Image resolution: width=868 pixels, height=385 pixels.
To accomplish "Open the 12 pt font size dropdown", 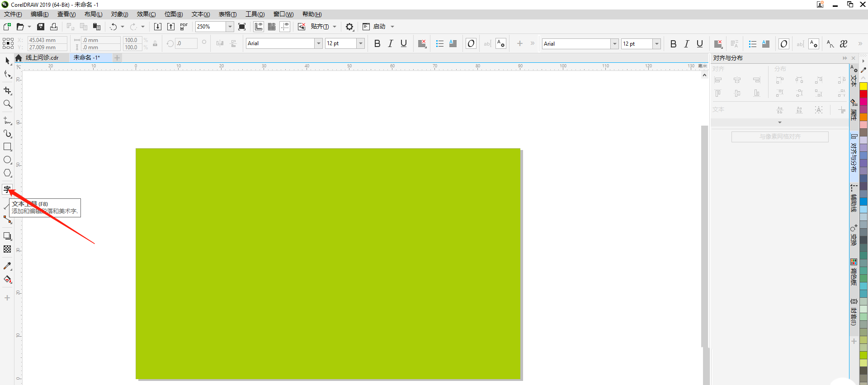I will (360, 43).
